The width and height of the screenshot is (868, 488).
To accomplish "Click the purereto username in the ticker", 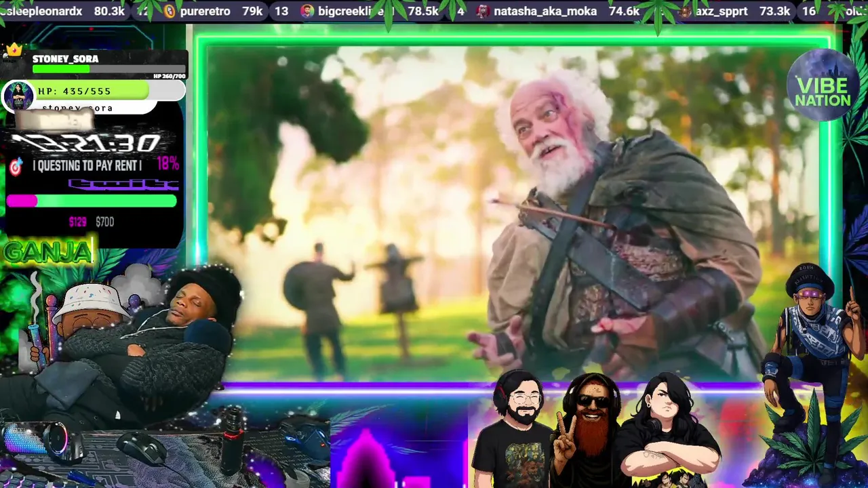I will coord(205,12).
